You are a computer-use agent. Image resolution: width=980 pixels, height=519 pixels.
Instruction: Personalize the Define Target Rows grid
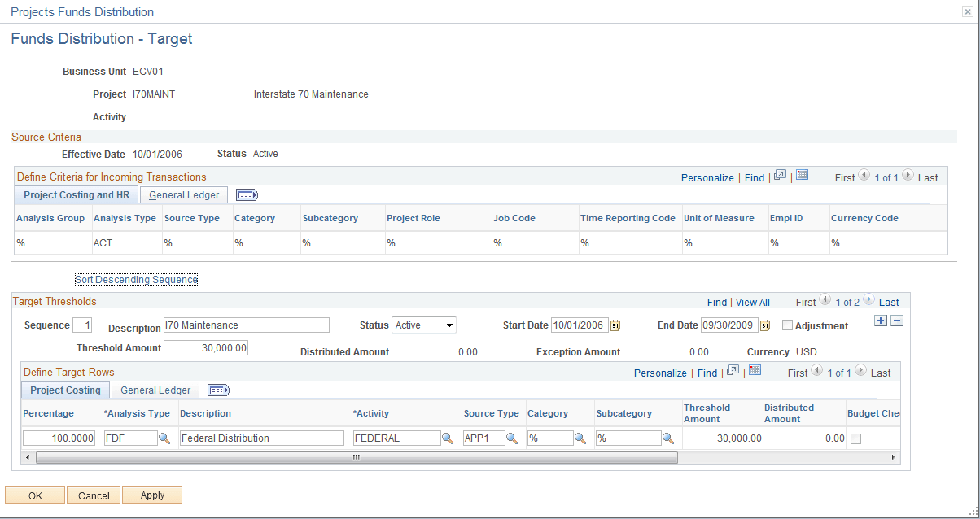click(x=660, y=373)
